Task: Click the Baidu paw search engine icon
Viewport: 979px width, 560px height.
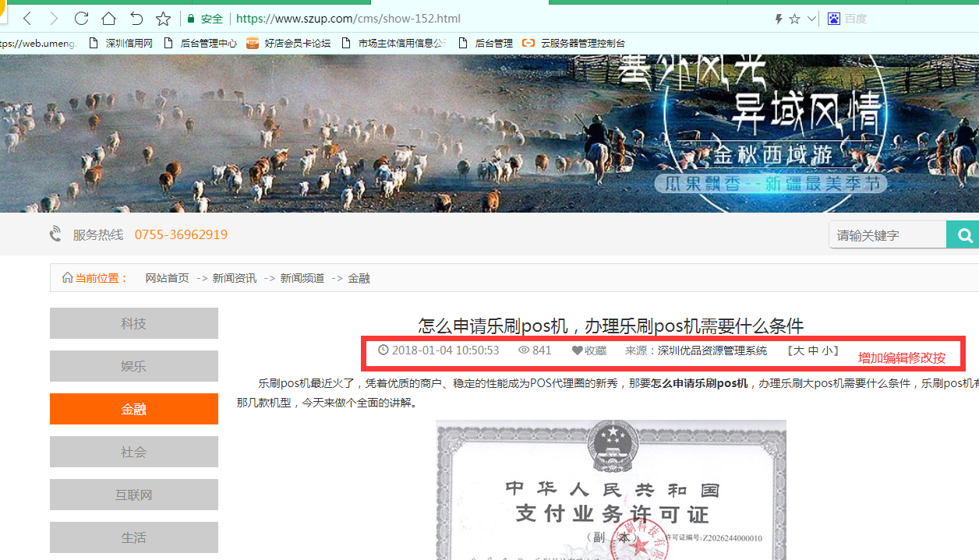Action: point(833,19)
